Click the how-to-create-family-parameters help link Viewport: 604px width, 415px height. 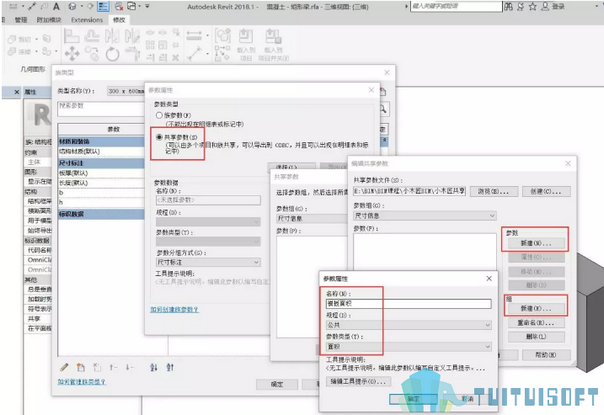tap(174, 309)
